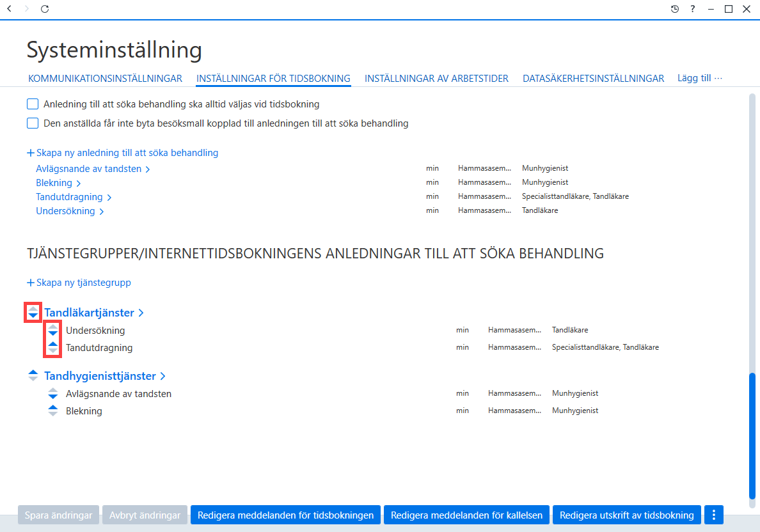Click Redigera meddelanden för kallelsen
760x532 pixels.
(467, 515)
